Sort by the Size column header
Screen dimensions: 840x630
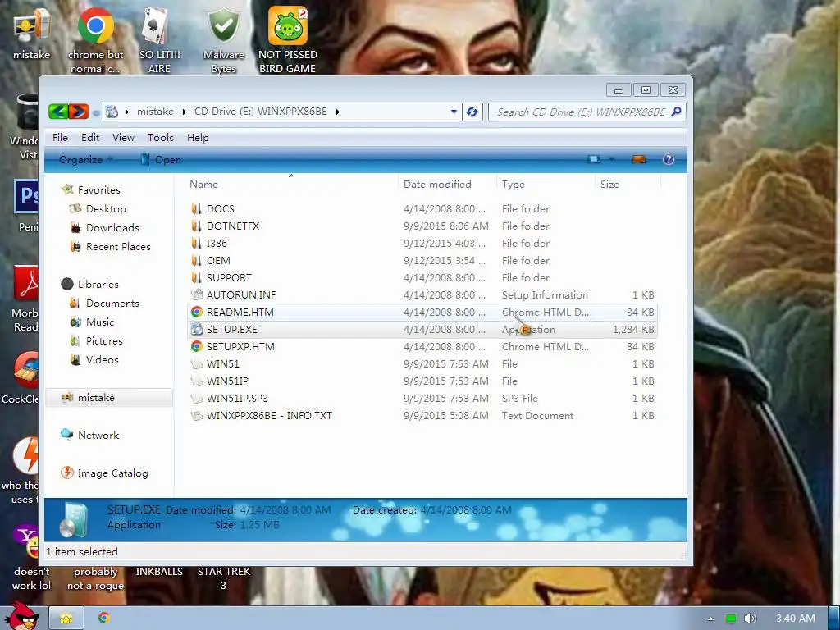(x=609, y=185)
